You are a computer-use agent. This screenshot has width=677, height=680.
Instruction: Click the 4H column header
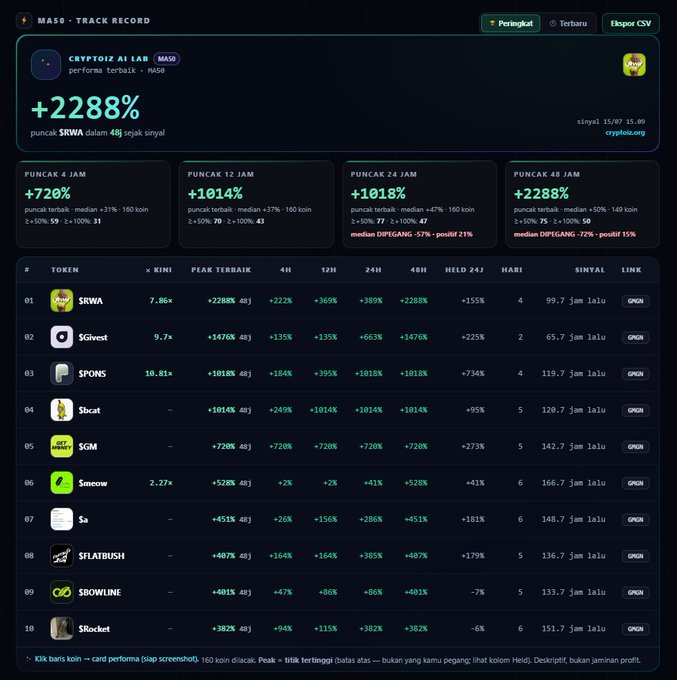point(285,270)
